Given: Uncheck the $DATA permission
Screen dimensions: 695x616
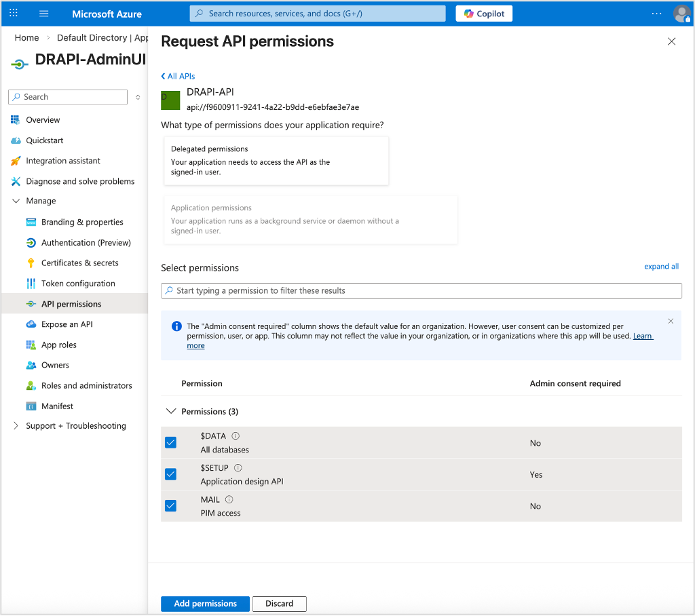Looking at the screenshot, I should tap(170, 442).
